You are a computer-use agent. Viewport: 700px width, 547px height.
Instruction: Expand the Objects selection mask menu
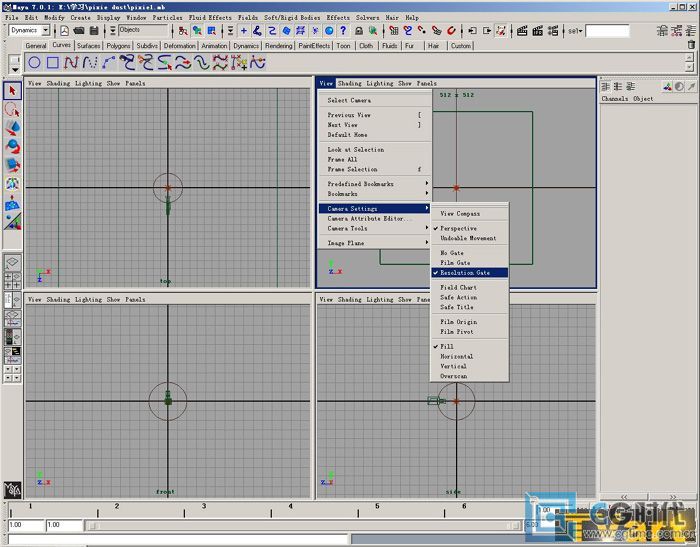tap(113, 30)
